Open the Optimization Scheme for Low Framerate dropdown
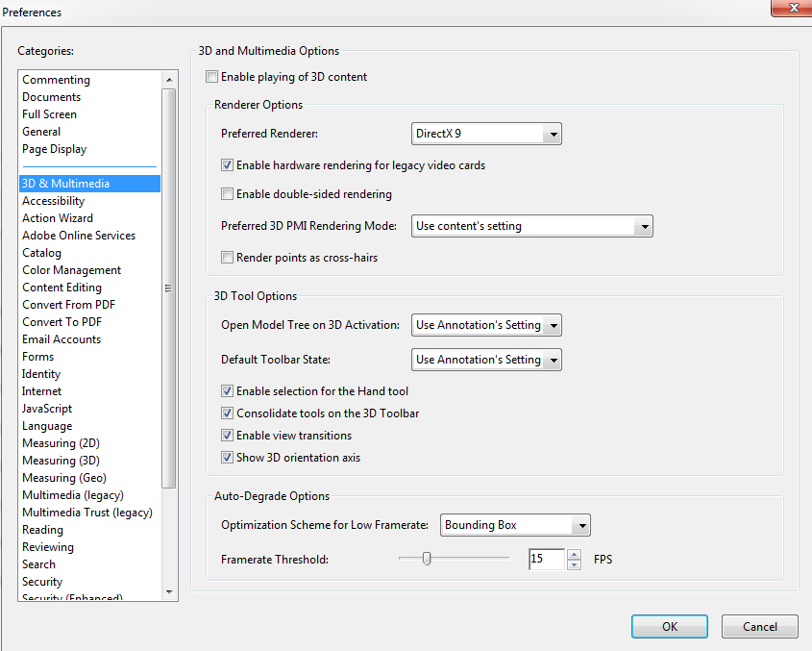812x651 pixels. click(x=582, y=525)
